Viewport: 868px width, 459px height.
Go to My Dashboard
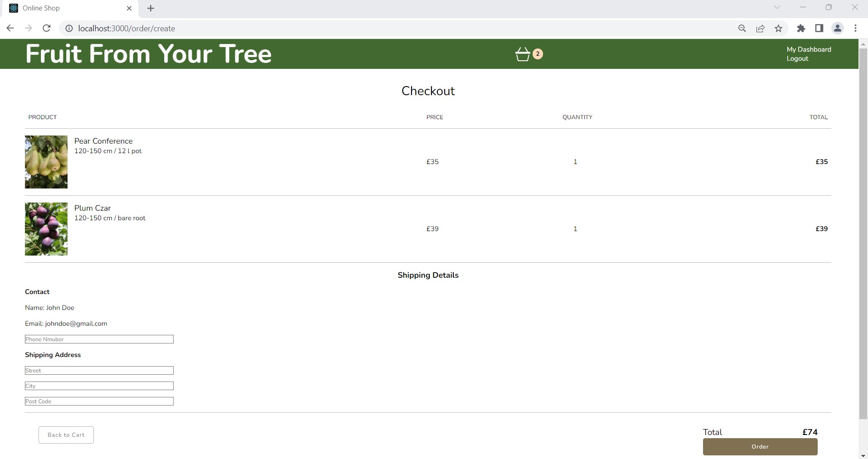809,49
